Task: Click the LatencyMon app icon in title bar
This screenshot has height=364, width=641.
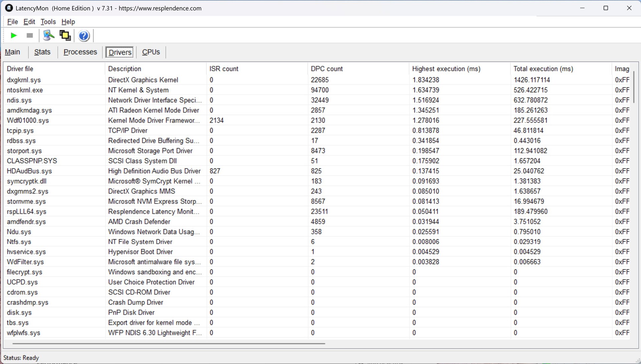Action: point(9,8)
